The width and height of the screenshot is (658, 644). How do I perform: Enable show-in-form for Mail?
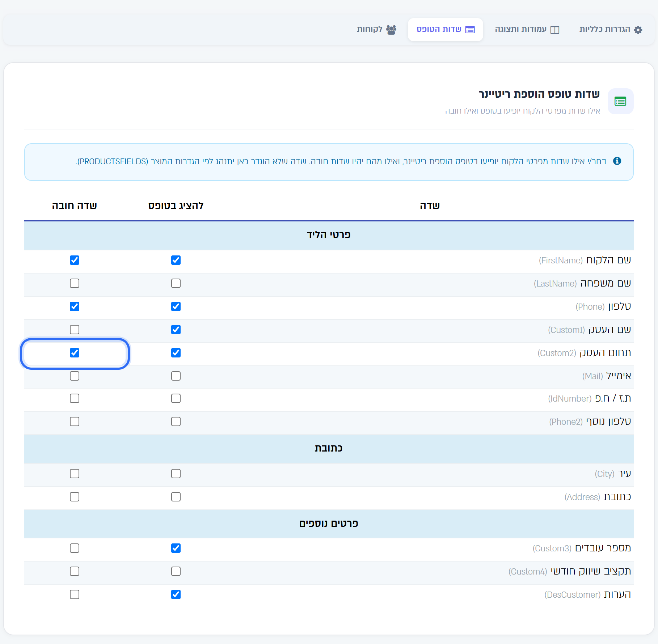tap(176, 376)
